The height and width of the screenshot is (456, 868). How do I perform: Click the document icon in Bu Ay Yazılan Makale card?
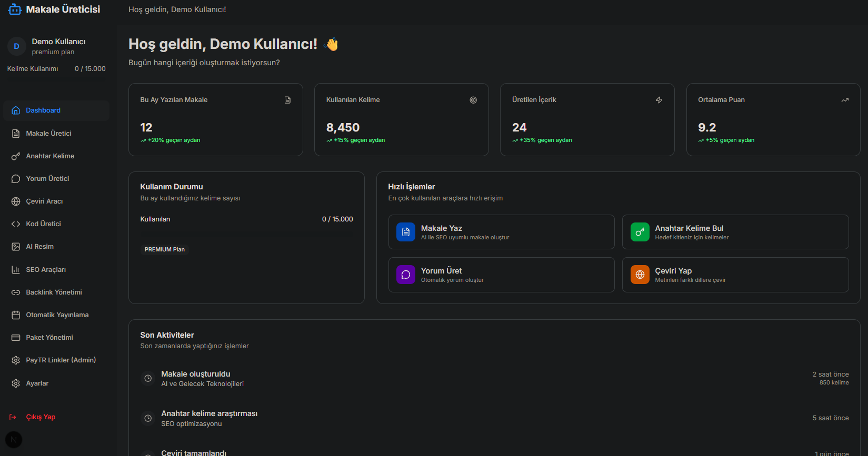tap(287, 100)
